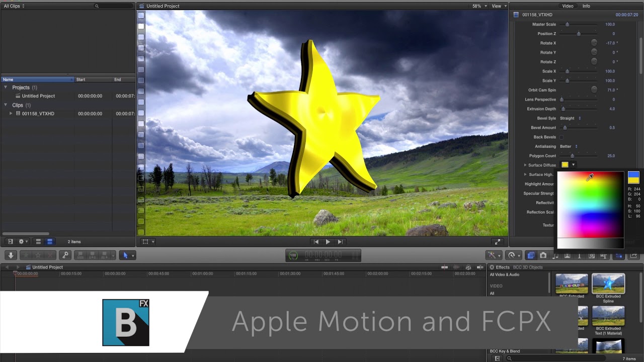The height and width of the screenshot is (362, 644).
Task: Open the enhancements magic wand menu
Action: [493, 255]
